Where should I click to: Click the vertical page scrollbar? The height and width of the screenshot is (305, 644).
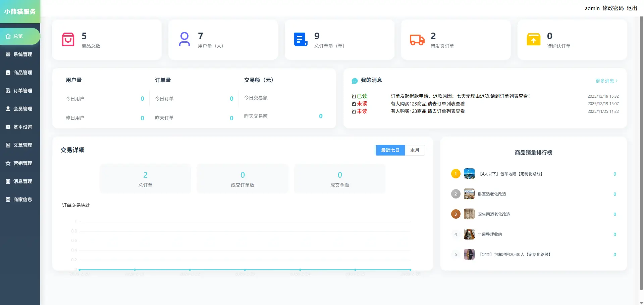[x=641, y=151]
